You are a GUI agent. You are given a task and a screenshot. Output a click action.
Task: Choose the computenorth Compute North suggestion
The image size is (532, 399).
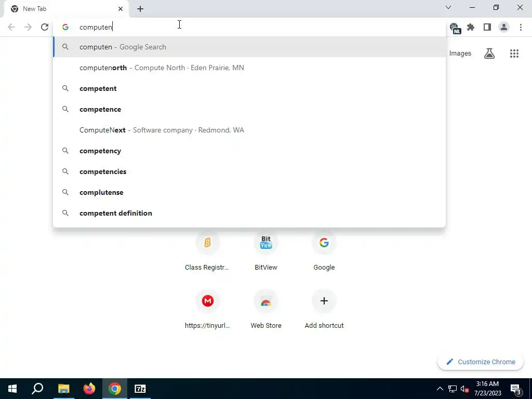(x=249, y=68)
